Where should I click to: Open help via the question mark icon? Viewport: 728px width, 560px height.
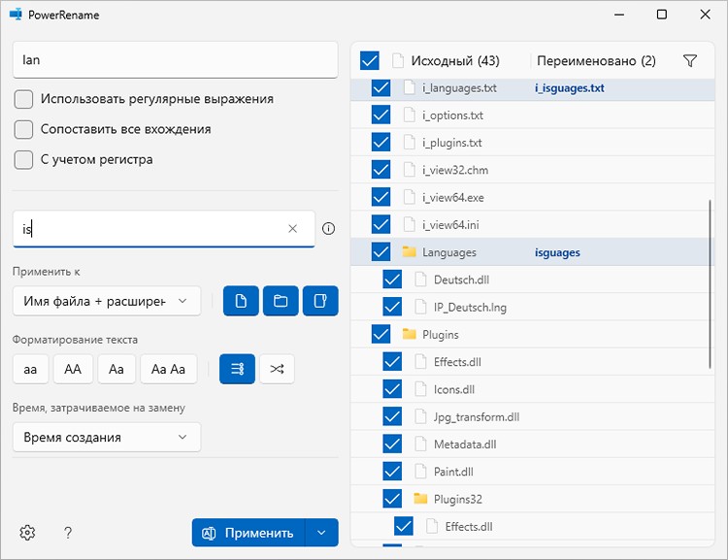coord(68,532)
